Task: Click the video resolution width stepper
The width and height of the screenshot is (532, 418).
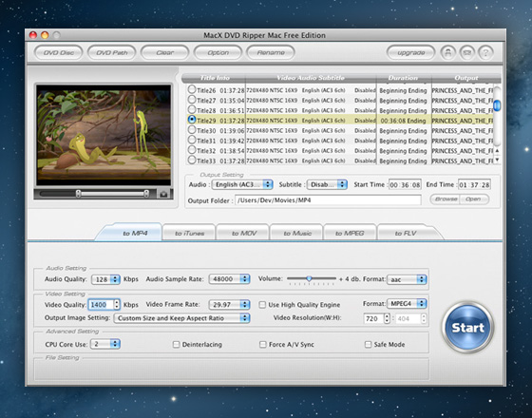Action: pos(387,318)
